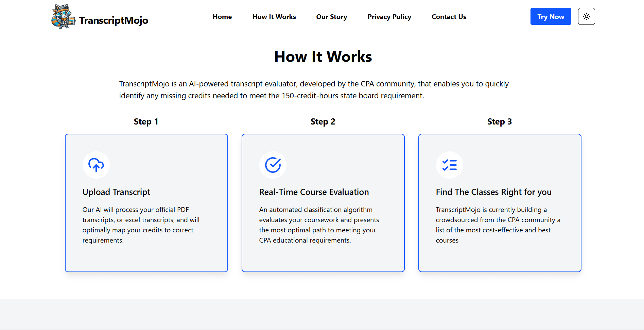Click the "Real-Time Course Evaluation" card title
Screen dimensions: 644x330
[314, 192]
